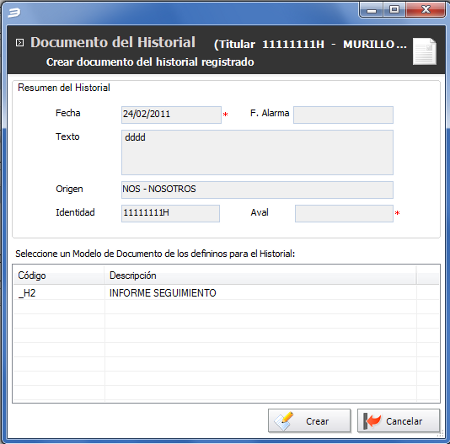Viewport: 450px width, 444px height.
Task: Collapse the header with the small square toggle
Action: 20,43
